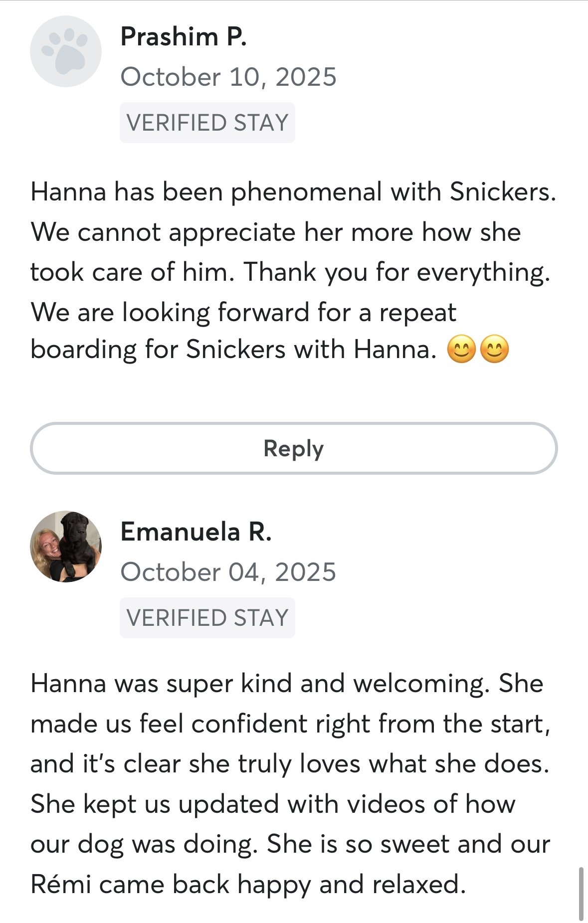Click the page scrollbar thumb
This screenshot has height=923, width=588.
[581, 894]
